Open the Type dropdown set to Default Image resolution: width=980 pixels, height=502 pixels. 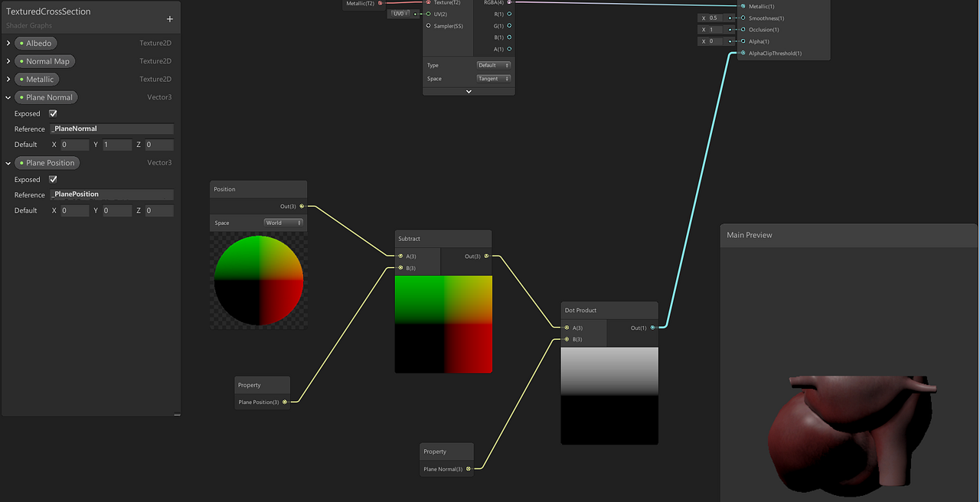pos(493,65)
